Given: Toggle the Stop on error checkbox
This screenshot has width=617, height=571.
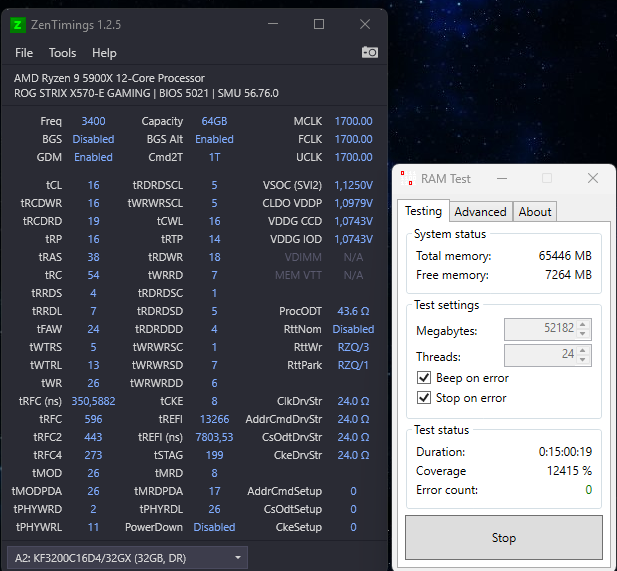Looking at the screenshot, I should coord(424,397).
